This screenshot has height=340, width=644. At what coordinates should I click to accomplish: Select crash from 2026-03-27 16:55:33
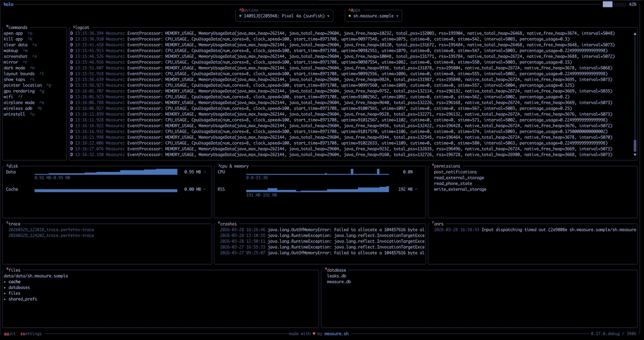click(322, 247)
